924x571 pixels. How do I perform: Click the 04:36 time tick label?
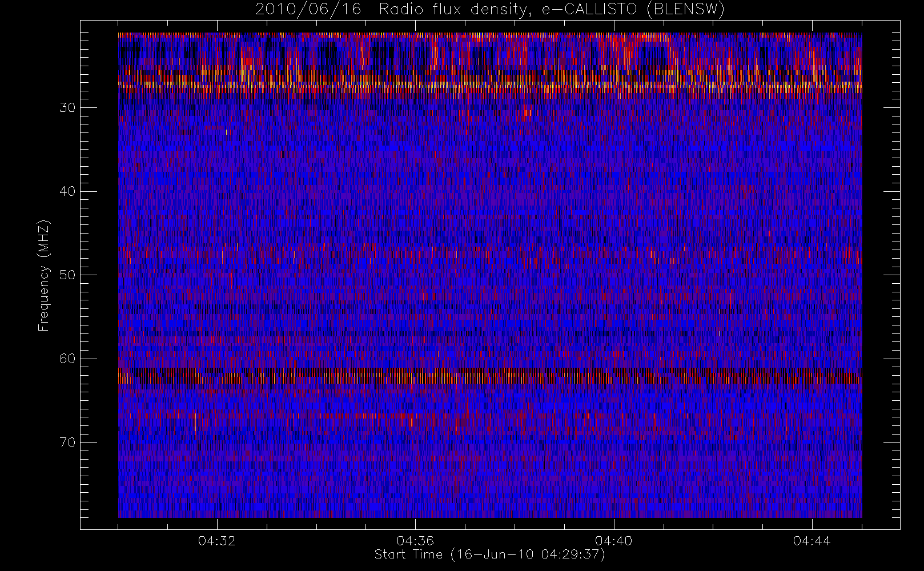415,541
